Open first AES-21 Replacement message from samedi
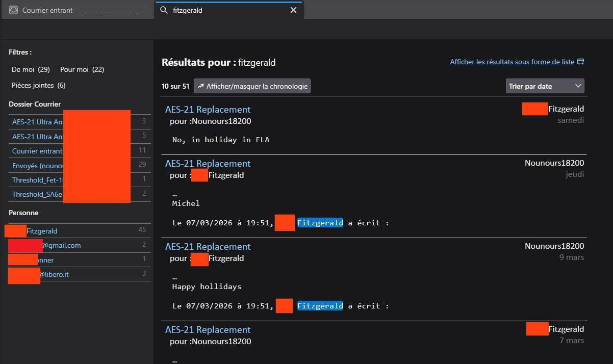 click(x=208, y=110)
